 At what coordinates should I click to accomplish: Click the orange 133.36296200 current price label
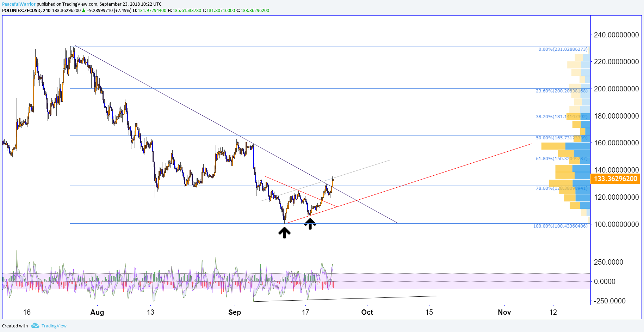(615, 179)
